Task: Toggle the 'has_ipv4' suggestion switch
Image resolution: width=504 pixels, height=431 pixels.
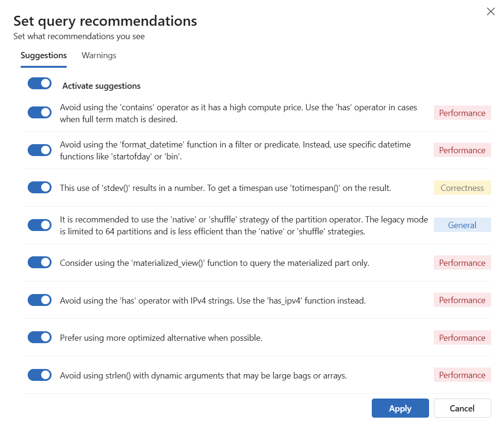Action: 40,300
